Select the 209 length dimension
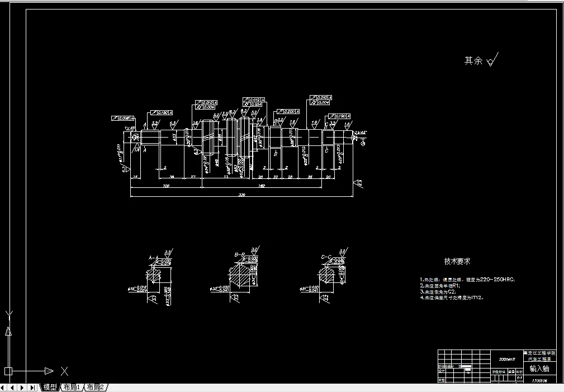 [x=166, y=186]
